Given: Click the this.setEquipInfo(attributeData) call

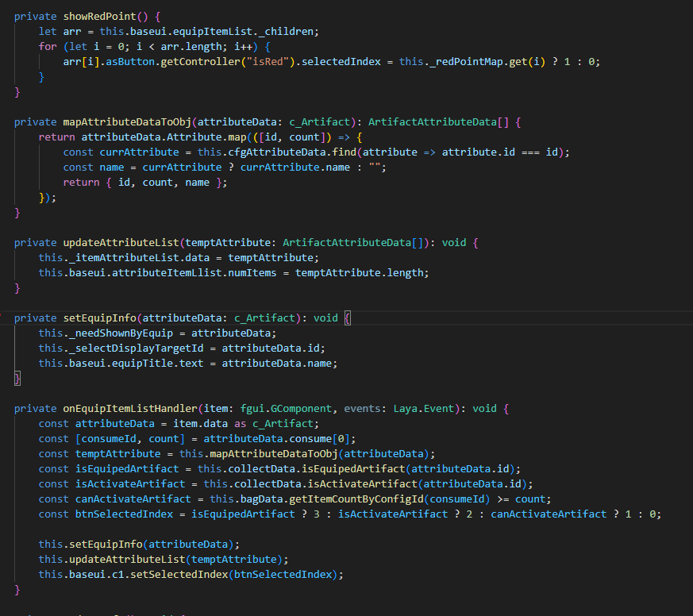Looking at the screenshot, I should point(139,544).
